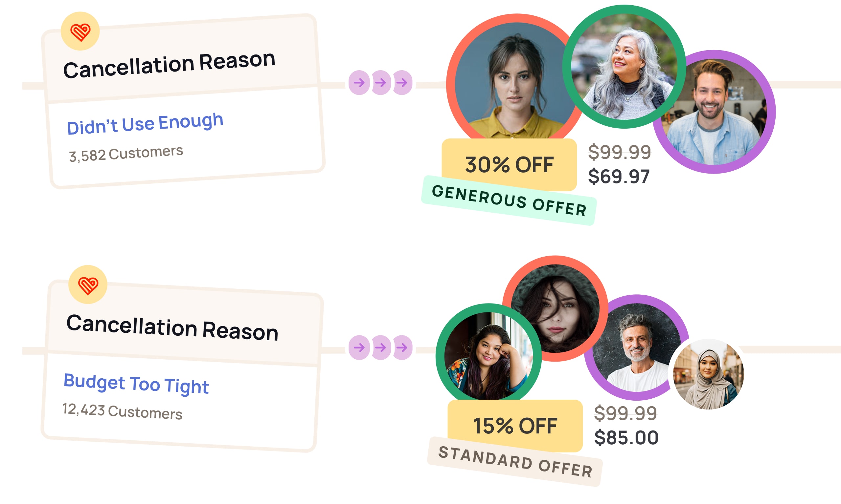Image resolution: width=841 pixels, height=504 pixels.
Task: Click the gray-haired woman avatar with green ring
Action: (624, 67)
